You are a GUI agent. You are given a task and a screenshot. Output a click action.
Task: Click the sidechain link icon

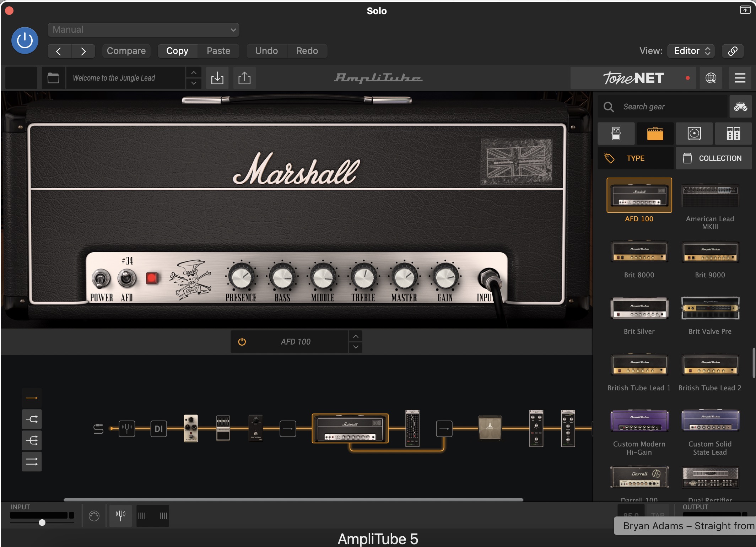click(x=733, y=51)
